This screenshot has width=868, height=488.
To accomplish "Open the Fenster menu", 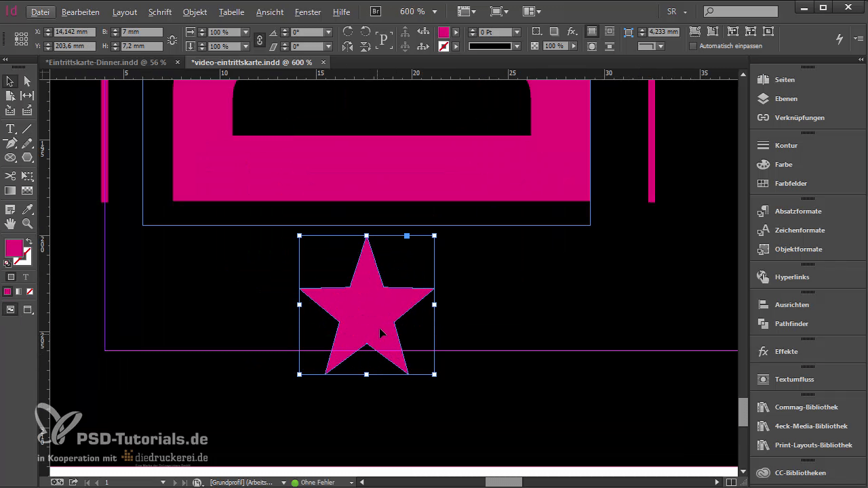I will tap(308, 12).
